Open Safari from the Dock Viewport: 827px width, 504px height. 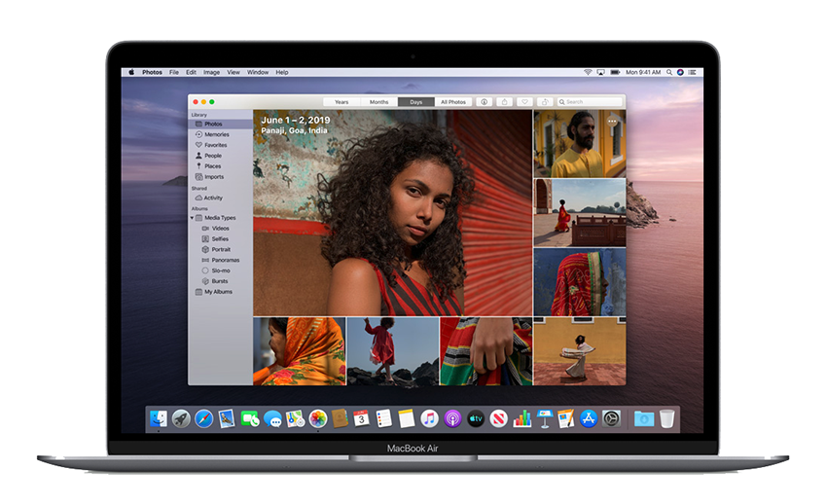[x=203, y=419]
